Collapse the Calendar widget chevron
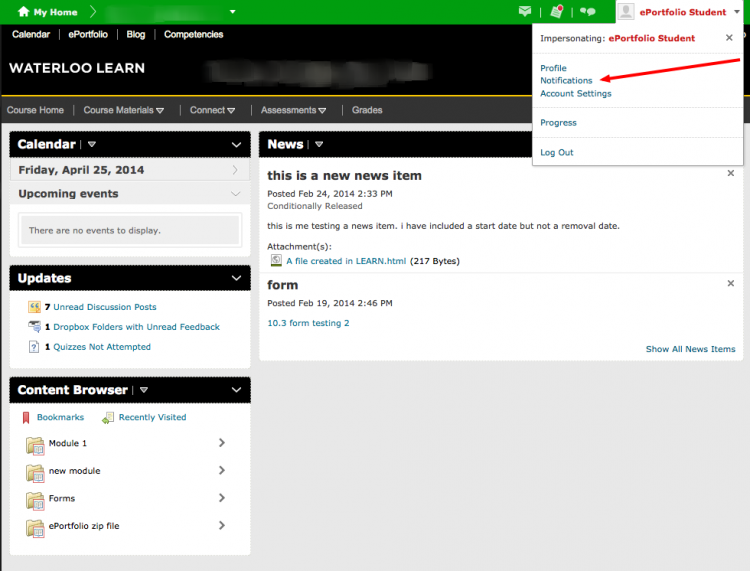 click(236, 144)
